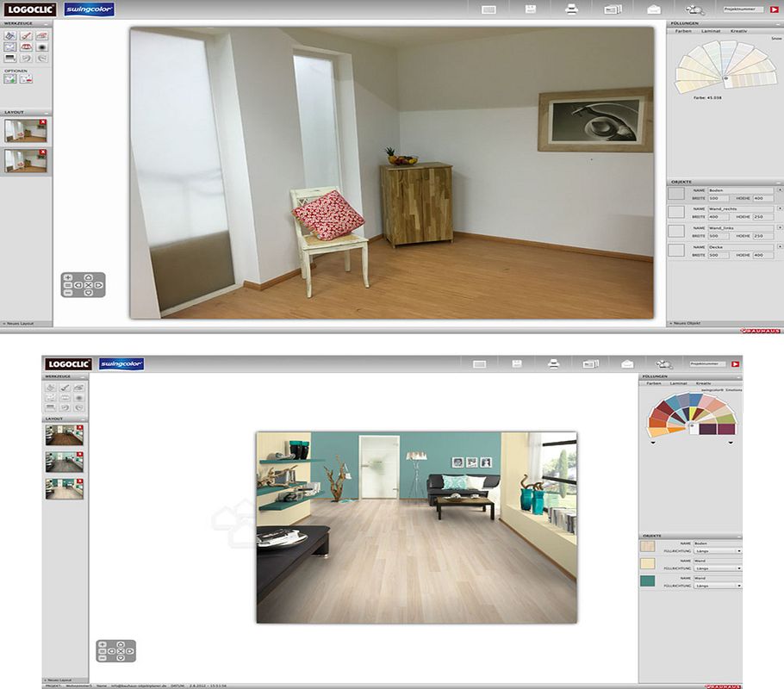784x689 pixels.
Task: Select the third layout thumbnail in the lower panel
Action: (62, 488)
